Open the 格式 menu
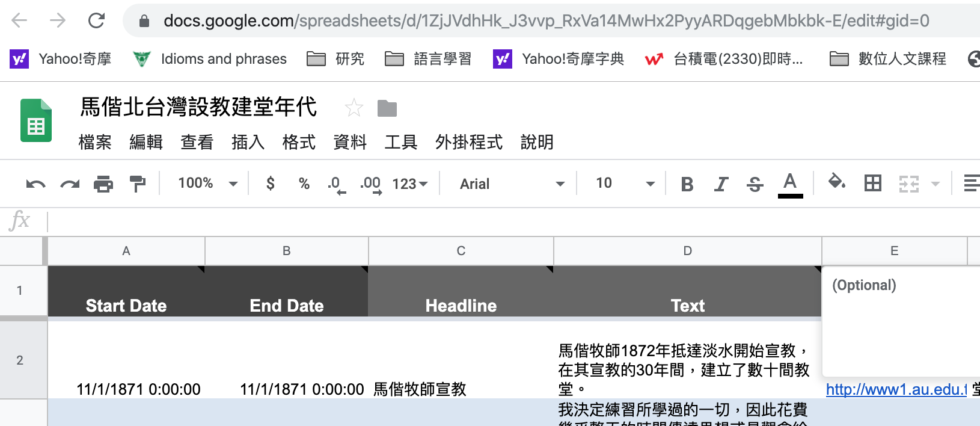Screen dimensions: 980x426 pyautogui.click(x=299, y=143)
